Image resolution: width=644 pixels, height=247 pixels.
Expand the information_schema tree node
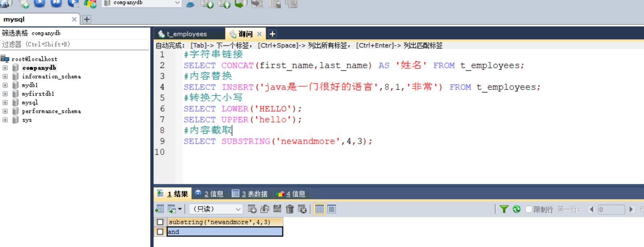[5, 77]
